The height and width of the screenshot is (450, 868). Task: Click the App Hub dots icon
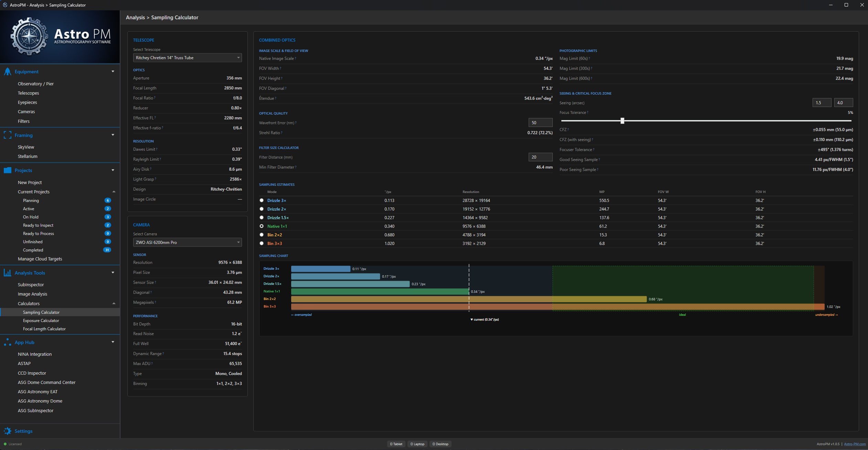tap(8, 342)
